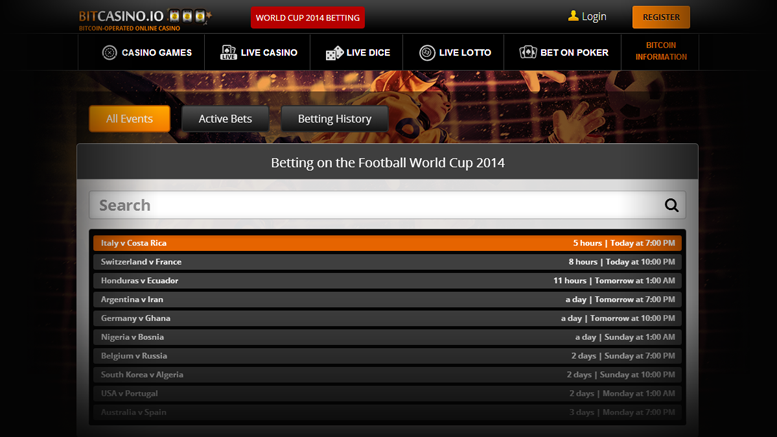Open the Australia v Spain event

[x=388, y=412]
